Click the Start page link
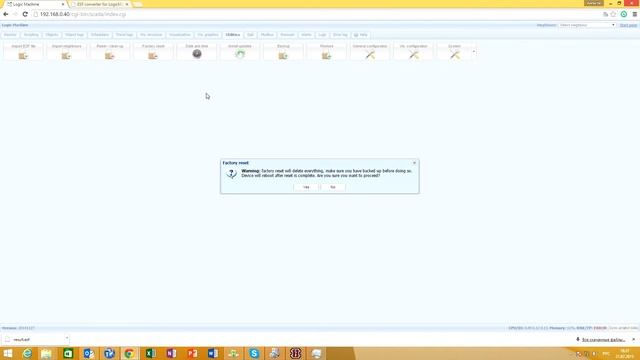 point(628,25)
